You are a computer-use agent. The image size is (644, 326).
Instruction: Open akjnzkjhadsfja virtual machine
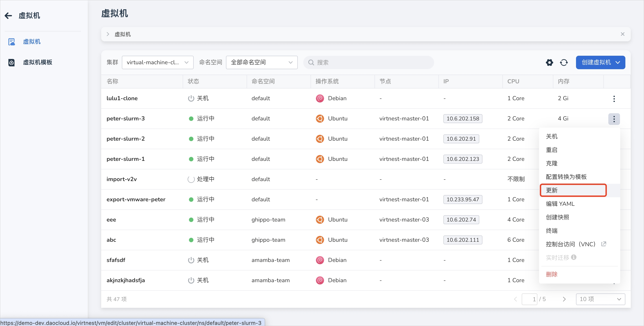[125, 280]
